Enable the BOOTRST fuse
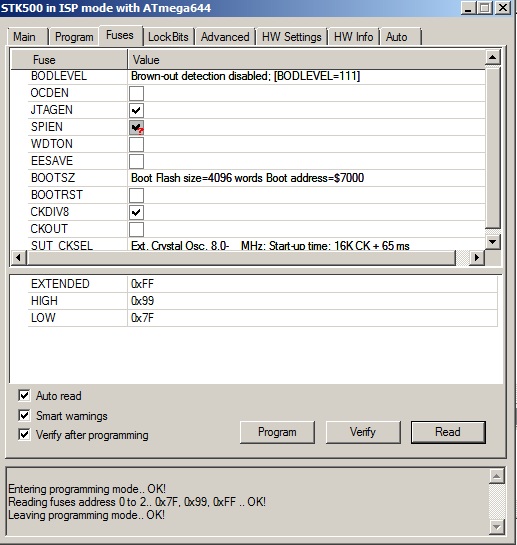This screenshot has height=545, width=517. click(x=136, y=195)
